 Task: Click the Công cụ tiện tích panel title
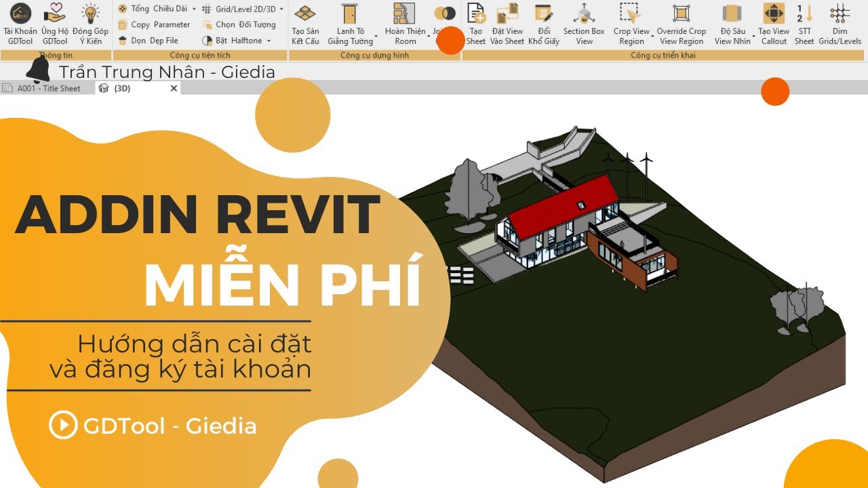point(200,56)
